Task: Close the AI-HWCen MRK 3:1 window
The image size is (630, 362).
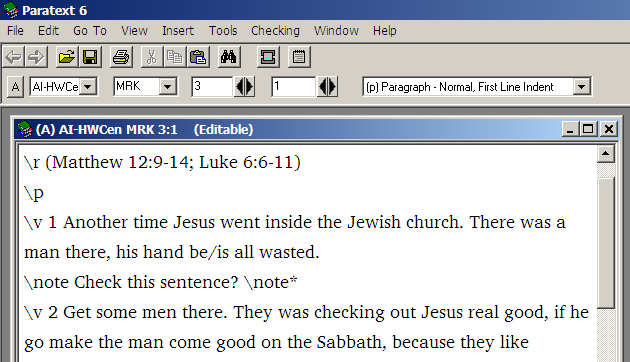Action: 609,129
